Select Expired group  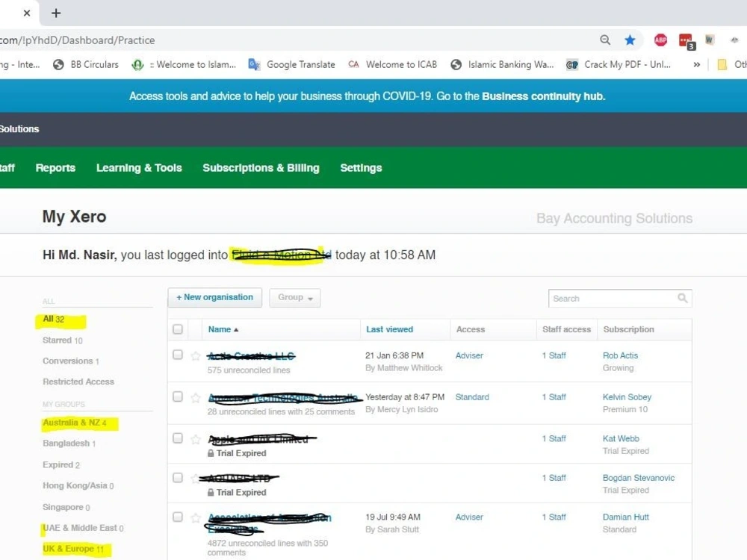(x=61, y=464)
